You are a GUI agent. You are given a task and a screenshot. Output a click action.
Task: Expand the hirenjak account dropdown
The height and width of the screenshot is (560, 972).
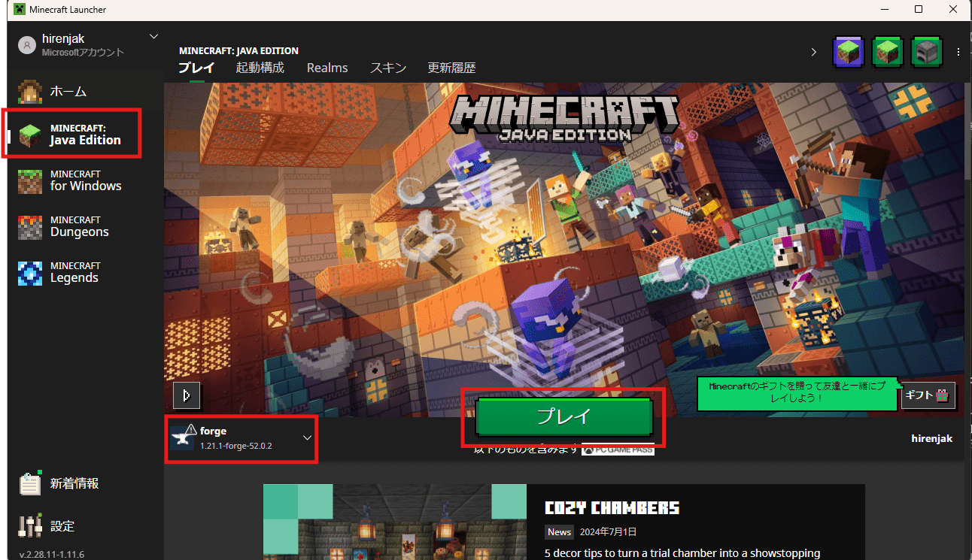(x=153, y=36)
